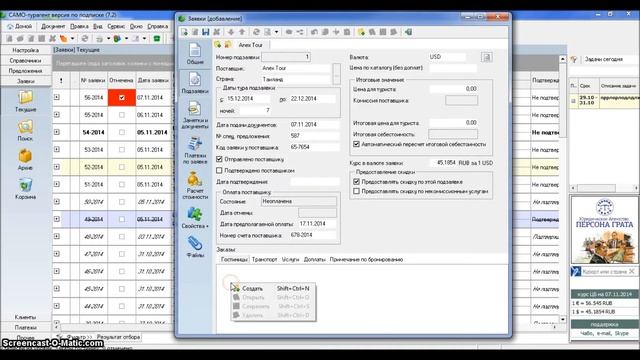Uncheck the Отменена checkbox for request 56-2014
This screenshot has height=360, width=640.
122,98
